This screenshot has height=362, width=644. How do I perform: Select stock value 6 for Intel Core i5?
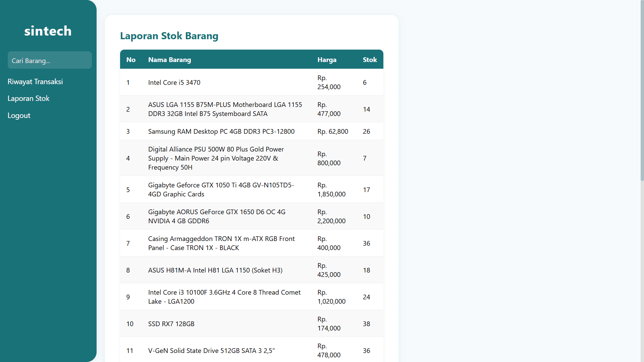(x=365, y=82)
